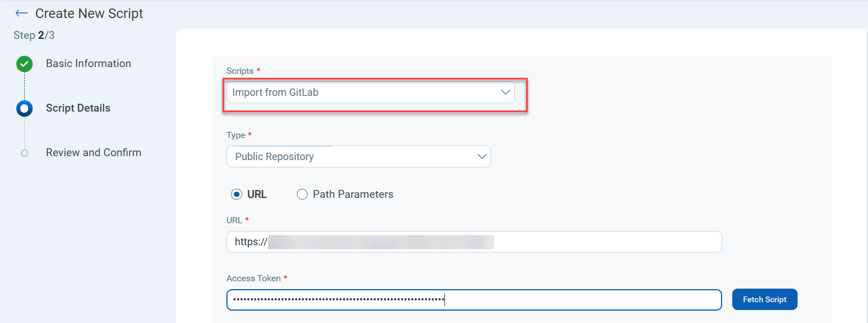This screenshot has height=323, width=868.
Task: Click the green checkmark step icon
Action: pos(24,64)
